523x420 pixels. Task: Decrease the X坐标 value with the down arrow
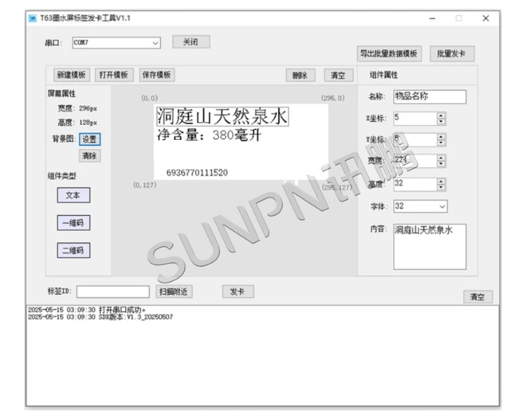point(441,122)
